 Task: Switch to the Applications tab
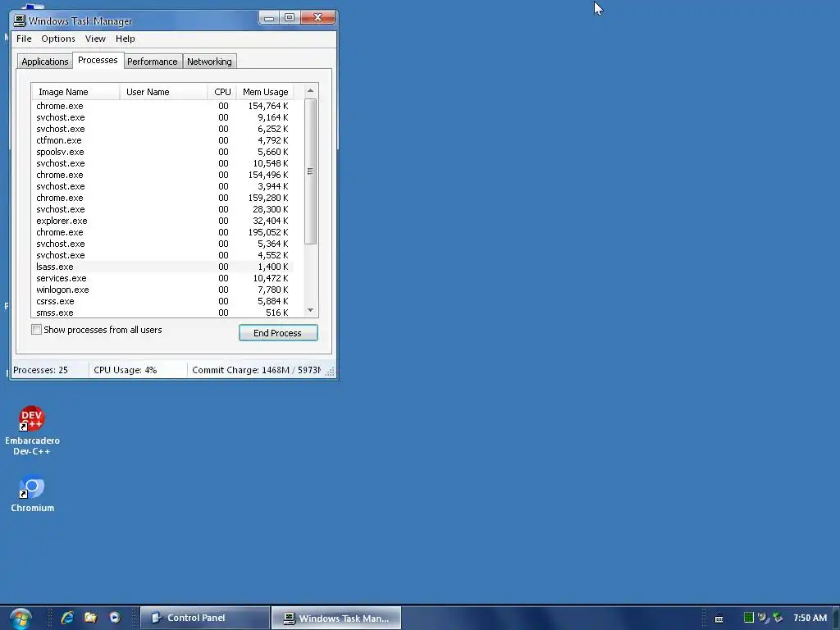click(x=44, y=61)
